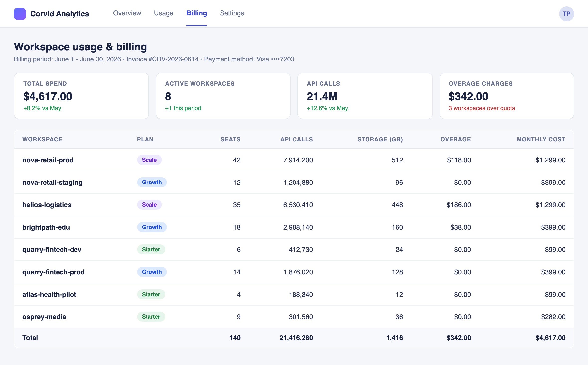The width and height of the screenshot is (588, 365).
Task: Click the Growth badge for brightpath-edu
Action: (x=152, y=227)
